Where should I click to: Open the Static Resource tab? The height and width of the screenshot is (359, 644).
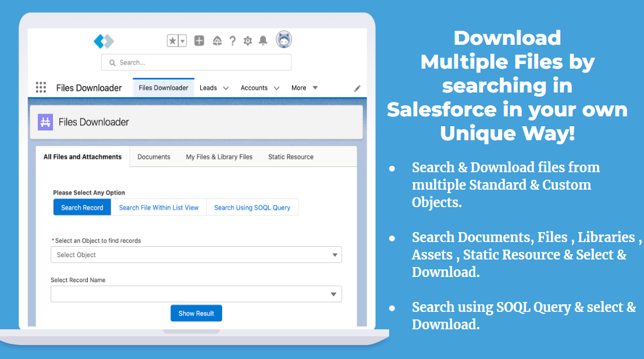tap(290, 157)
